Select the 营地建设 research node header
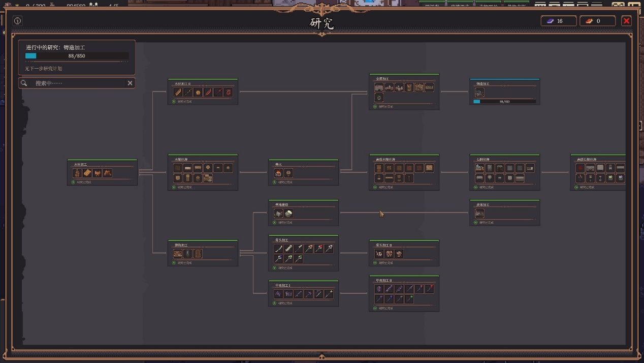This screenshot has height=363, width=644. pyautogui.click(x=281, y=204)
